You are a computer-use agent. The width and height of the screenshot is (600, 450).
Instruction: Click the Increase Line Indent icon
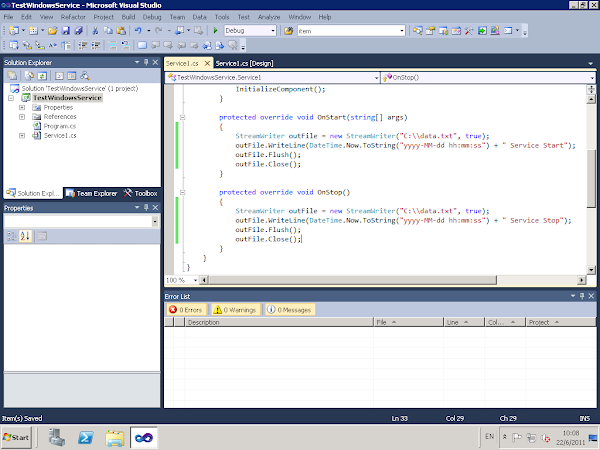[96, 46]
